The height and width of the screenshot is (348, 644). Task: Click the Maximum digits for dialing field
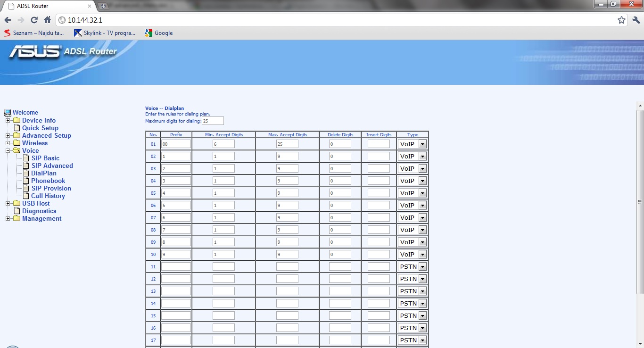coord(213,121)
